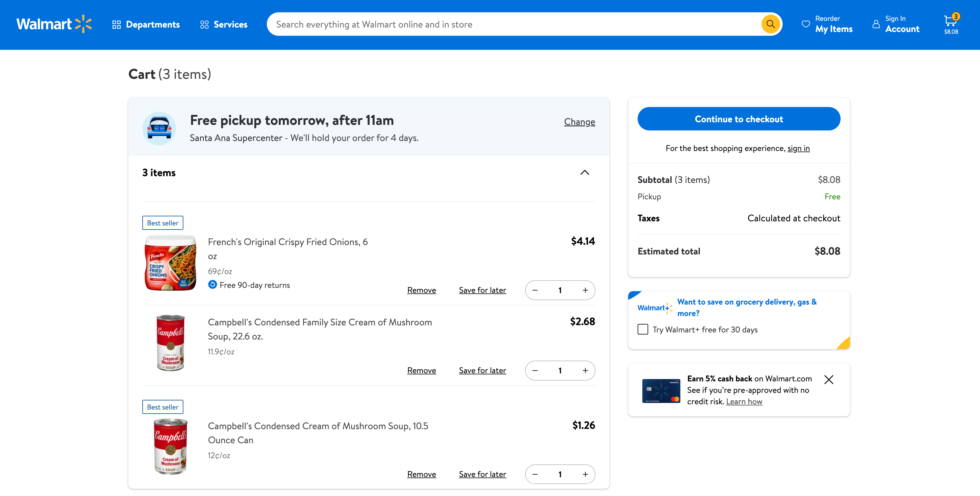Viewport: 980px width, 496px height.
Task: Open Reorder My Items
Action: (x=828, y=24)
